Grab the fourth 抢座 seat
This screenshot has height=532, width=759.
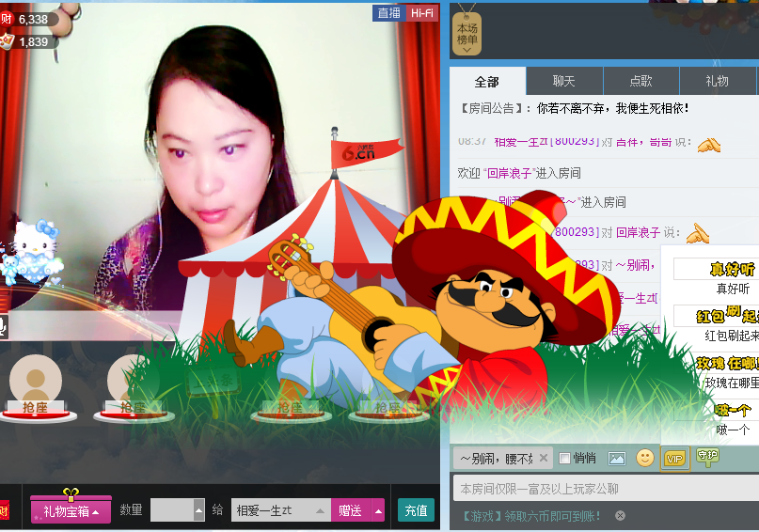tap(387, 407)
